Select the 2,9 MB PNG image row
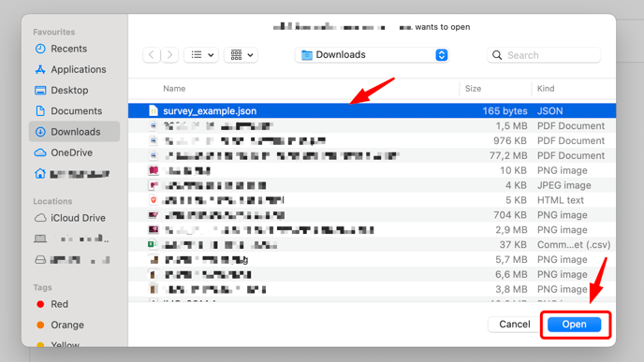The height and width of the screenshot is (362, 644). pos(373,230)
